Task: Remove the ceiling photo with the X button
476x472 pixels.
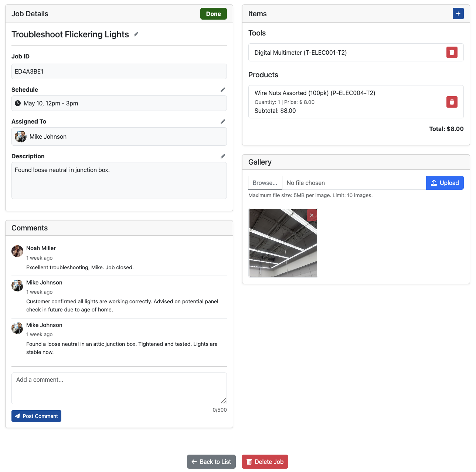Action: tap(312, 215)
